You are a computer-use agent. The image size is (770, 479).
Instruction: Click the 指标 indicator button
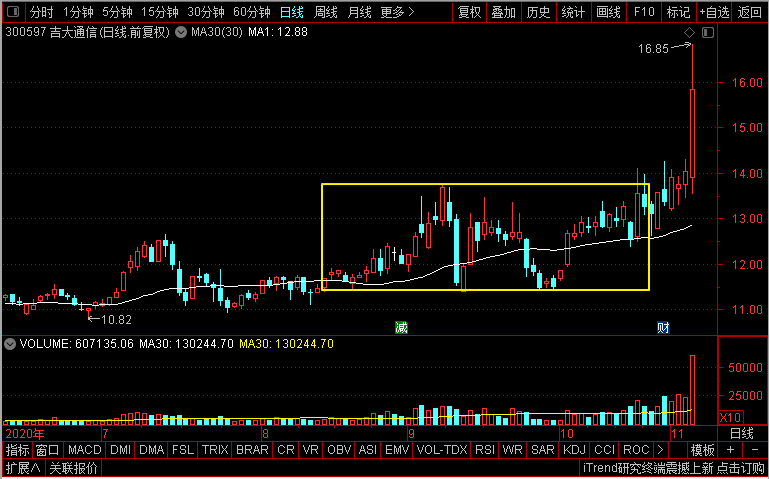(x=18, y=450)
